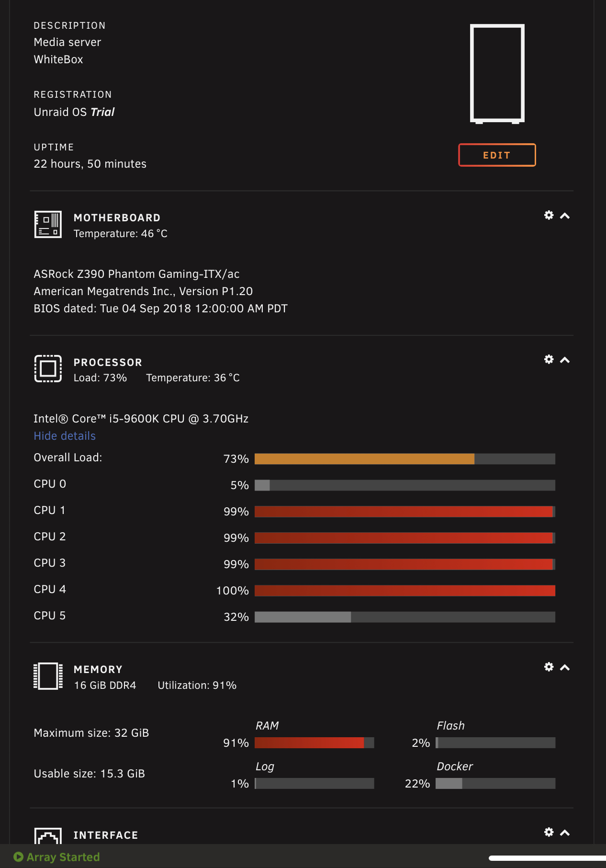Viewport: 606px width, 868px height.
Task: Collapse the Motherboard section
Action: pos(565,216)
